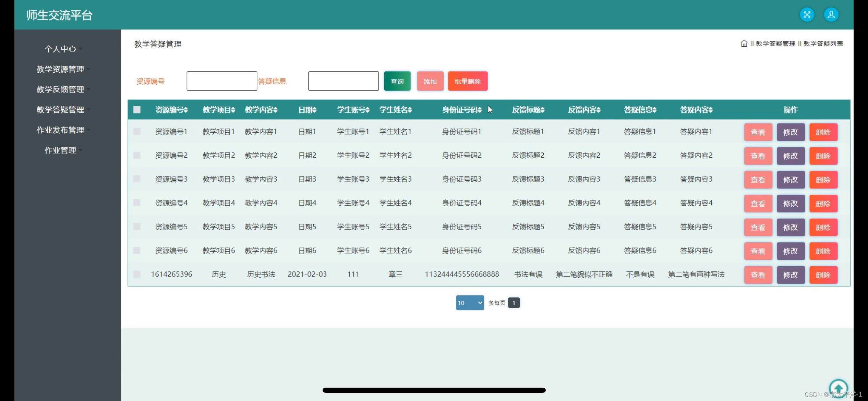Edit row 1614265396 with 修改

[791, 275]
